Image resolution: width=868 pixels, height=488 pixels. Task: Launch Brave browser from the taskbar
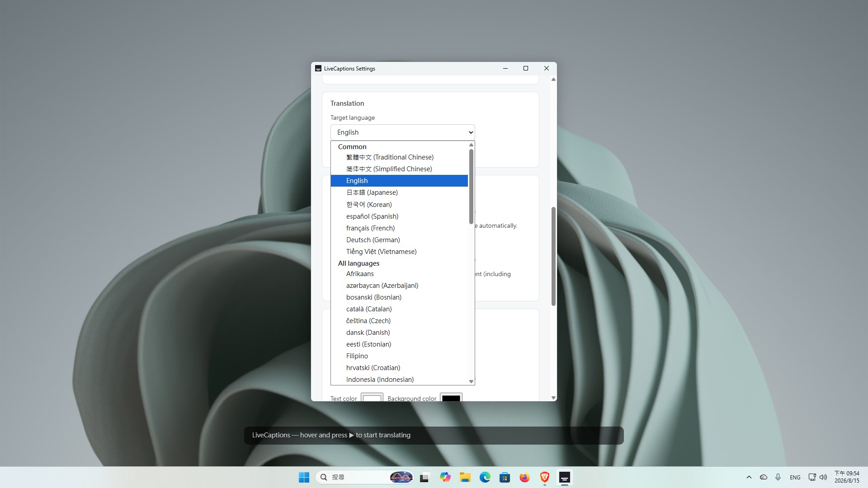[544, 477]
